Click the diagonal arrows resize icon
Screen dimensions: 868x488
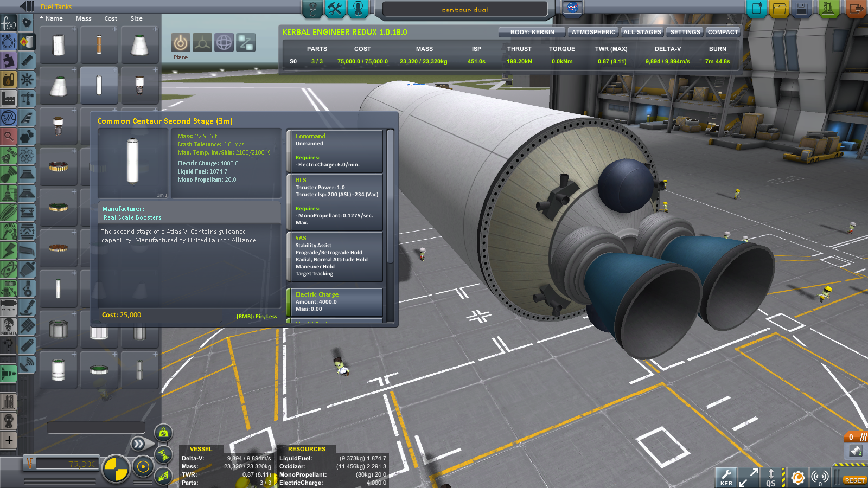coord(749,477)
